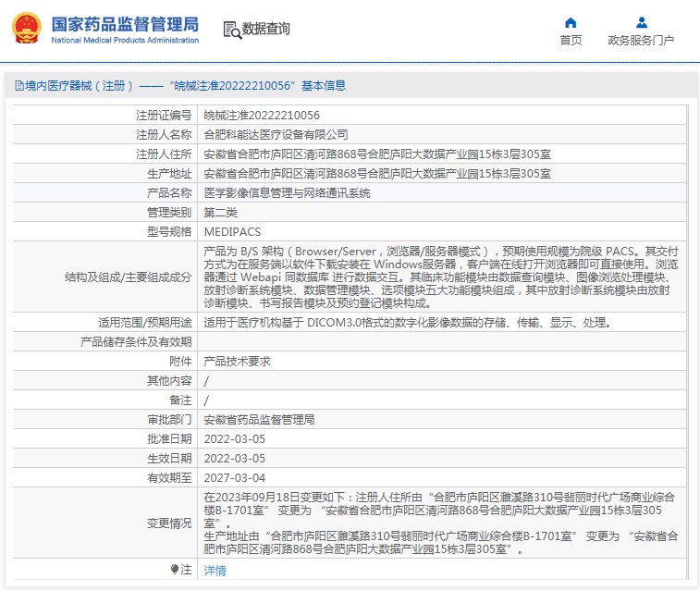Click the 政务服务门户 user icon
This screenshot has height=591, width=700.
[x=642, y=22]
